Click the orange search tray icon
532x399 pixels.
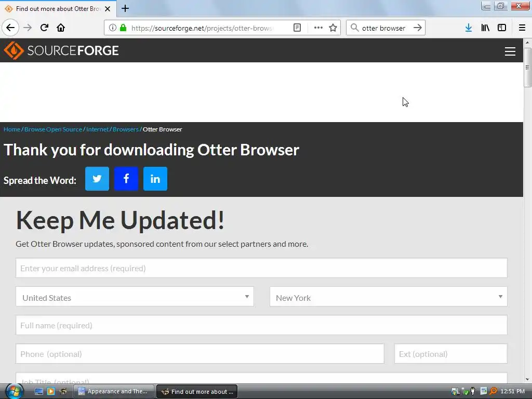tap(494, 392)
